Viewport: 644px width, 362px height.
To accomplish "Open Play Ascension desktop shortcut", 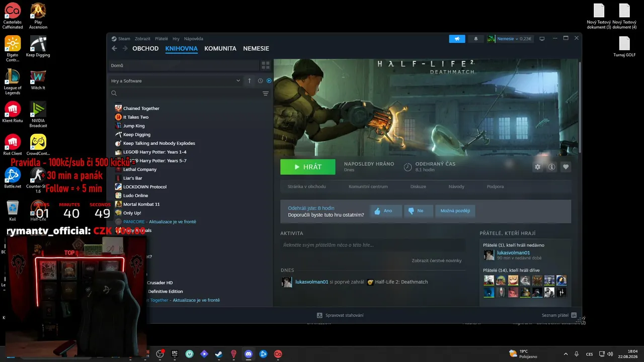I will (x=38, y=16).
